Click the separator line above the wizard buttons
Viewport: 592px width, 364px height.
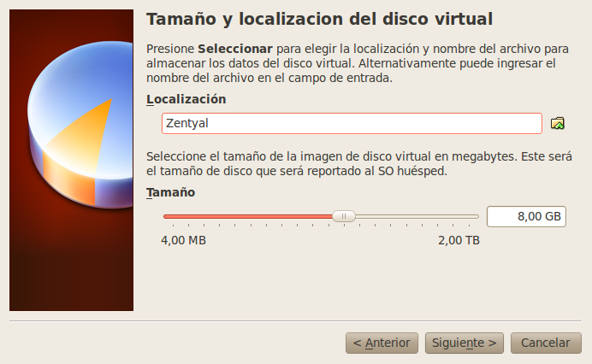click(296, 321)
